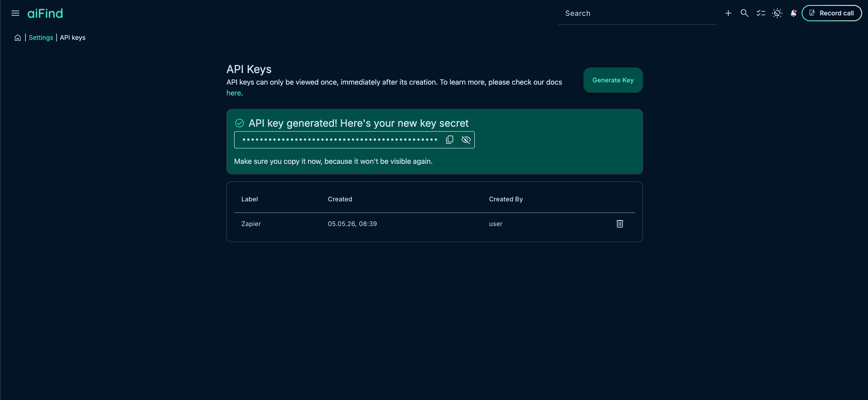Click the Created column header
868x400 pixels.
(340, 199)
